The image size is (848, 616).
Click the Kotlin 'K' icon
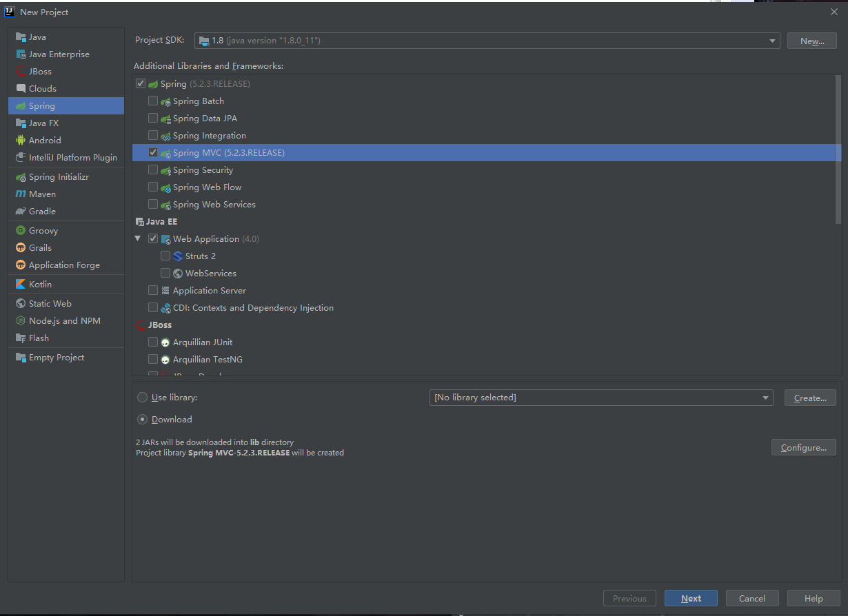(x=21, y=285)
